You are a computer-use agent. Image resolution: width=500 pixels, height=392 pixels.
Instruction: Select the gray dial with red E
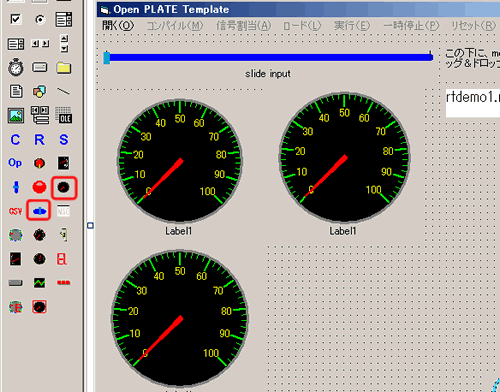[15, 307]
